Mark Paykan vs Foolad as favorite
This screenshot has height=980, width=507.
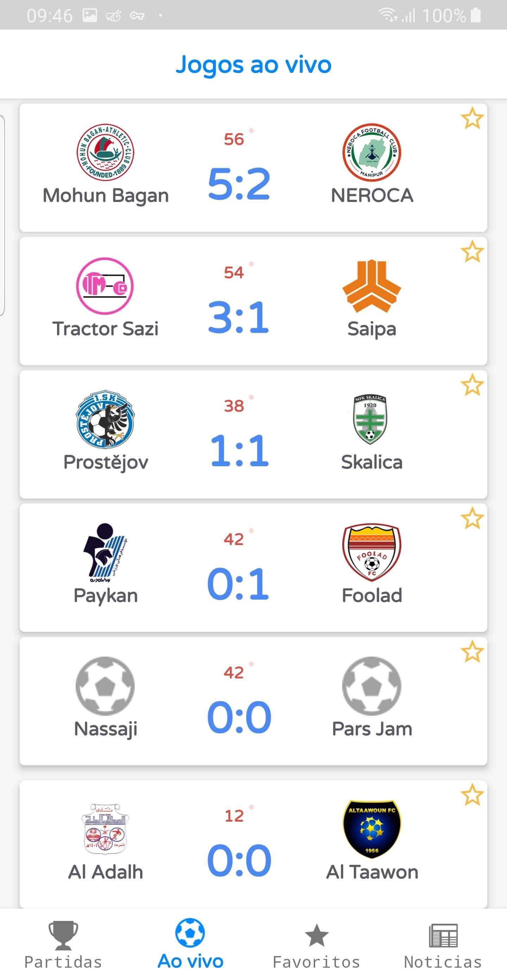pos(472,518)
